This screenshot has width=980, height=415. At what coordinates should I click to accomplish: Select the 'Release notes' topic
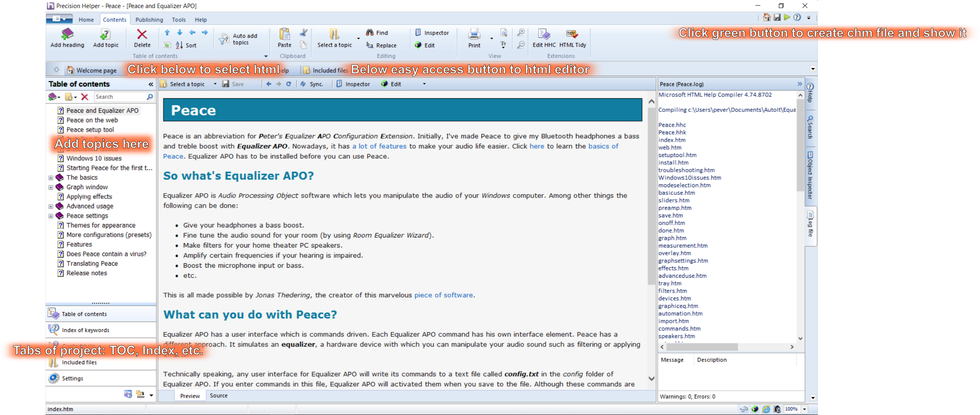tap(86, 273)
